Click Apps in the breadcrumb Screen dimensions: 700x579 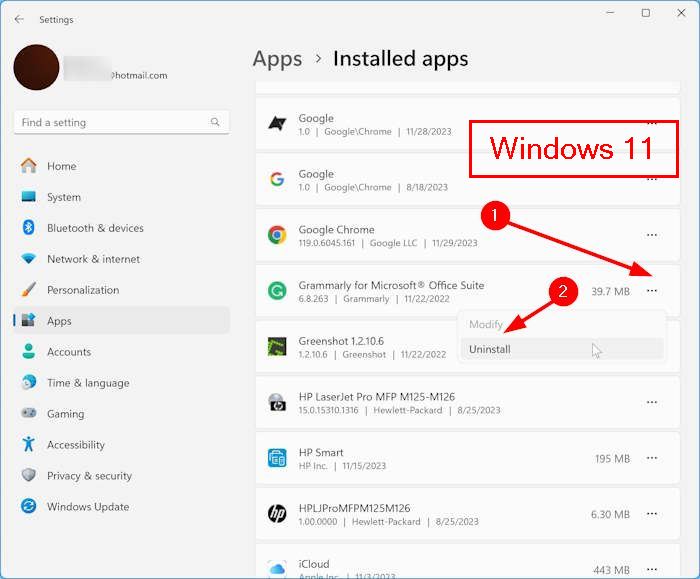pyautogui.click(x=277, y=59)
